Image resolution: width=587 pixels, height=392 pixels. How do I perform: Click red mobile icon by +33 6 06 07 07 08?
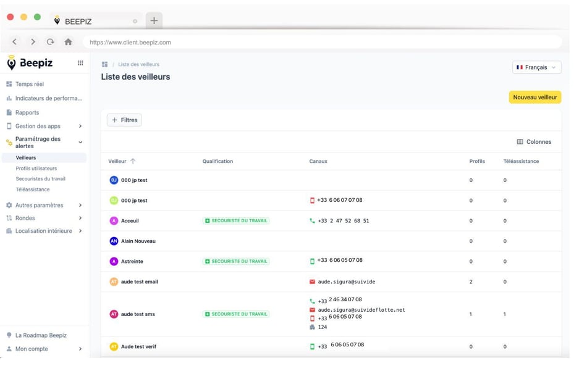[x=312, y=201]
